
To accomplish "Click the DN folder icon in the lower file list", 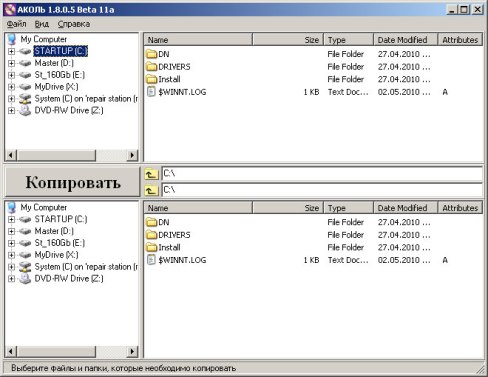I will [x=151, y=222].
